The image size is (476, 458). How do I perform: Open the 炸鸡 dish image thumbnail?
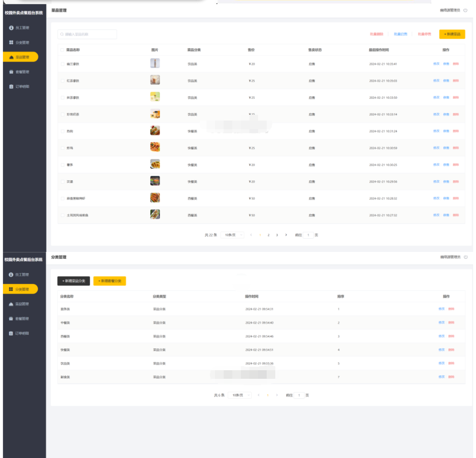(155, 148)
